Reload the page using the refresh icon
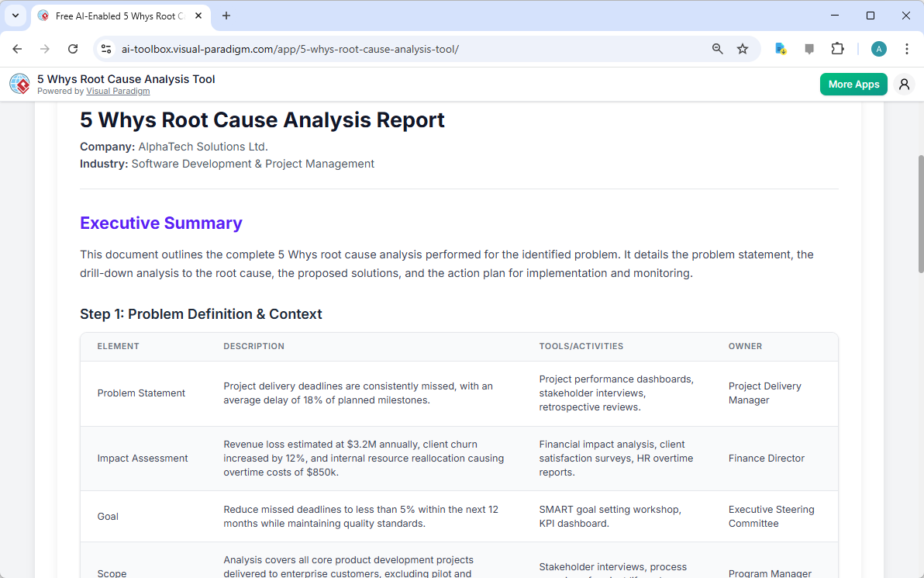The image size is (924, 578). [73, 48]
